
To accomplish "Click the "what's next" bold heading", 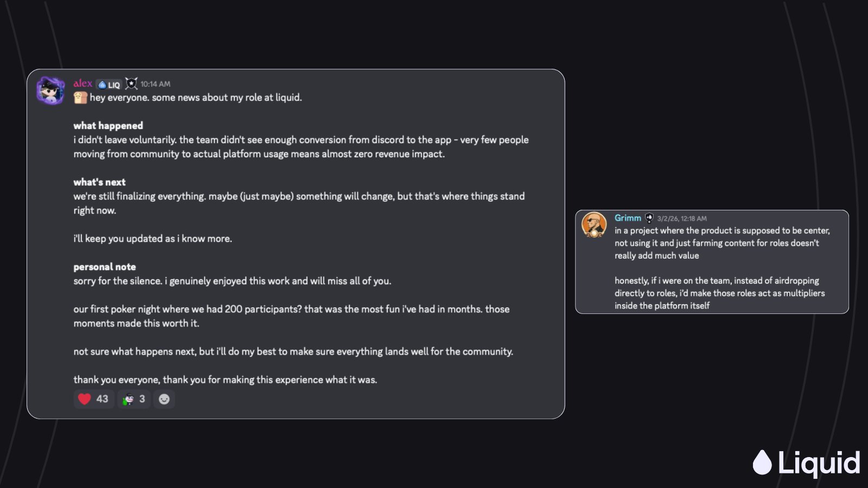I will point(99,182).
